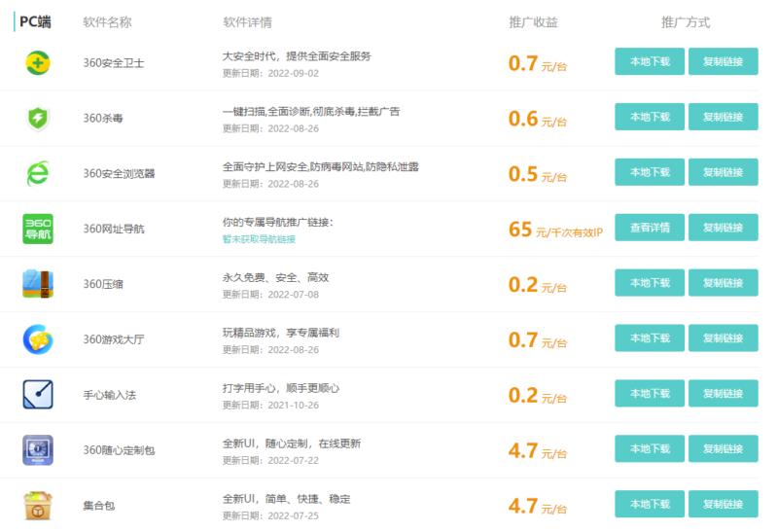Click the 360杀毒 shield icon

click(x=38, y=119)
